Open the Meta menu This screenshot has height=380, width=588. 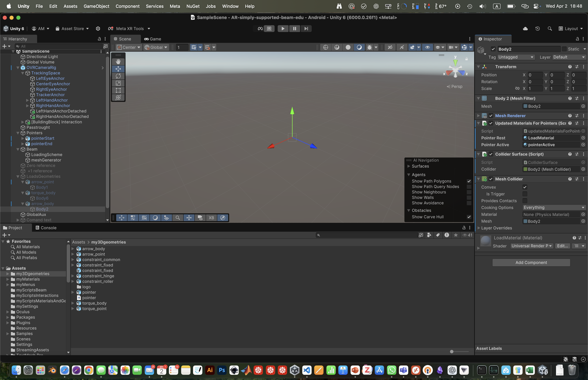175,6
